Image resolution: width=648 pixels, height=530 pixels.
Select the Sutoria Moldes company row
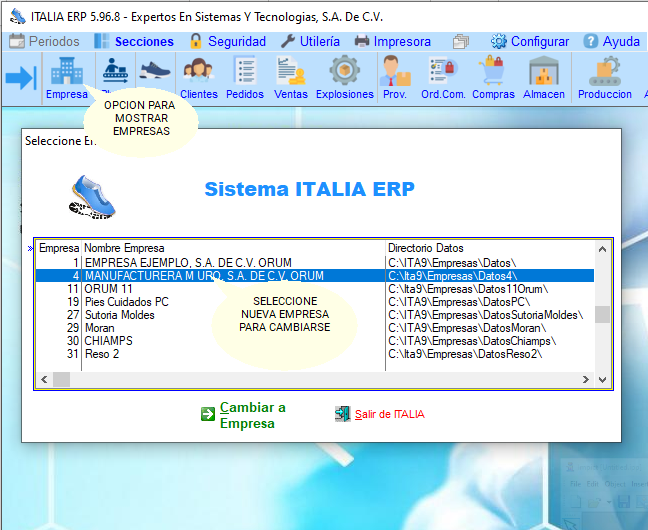(x=315, y=315)
